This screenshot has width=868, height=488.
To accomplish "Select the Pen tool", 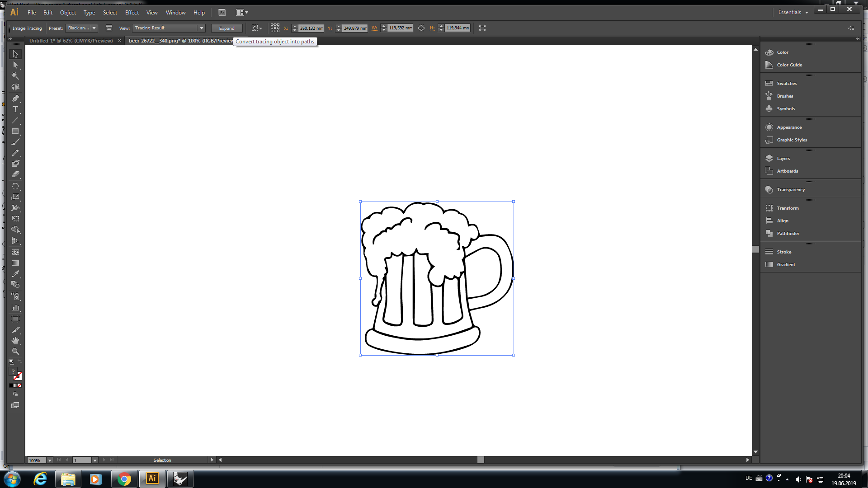I will (15, 99).
